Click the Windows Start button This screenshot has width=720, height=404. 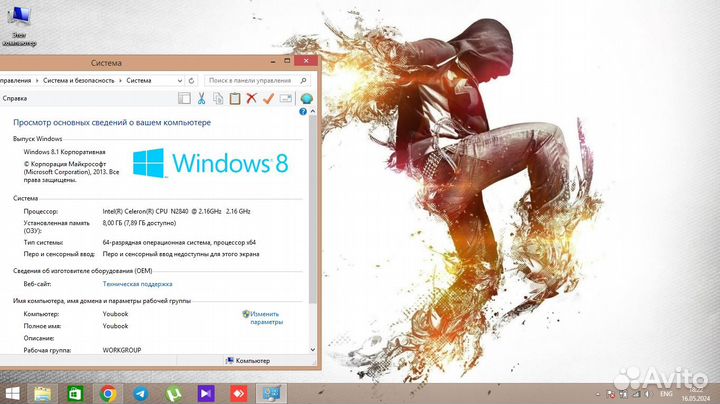click(13, 393)
